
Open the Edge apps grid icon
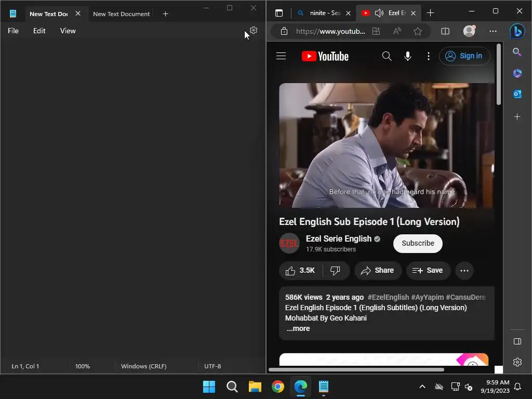tap(376, 31)
